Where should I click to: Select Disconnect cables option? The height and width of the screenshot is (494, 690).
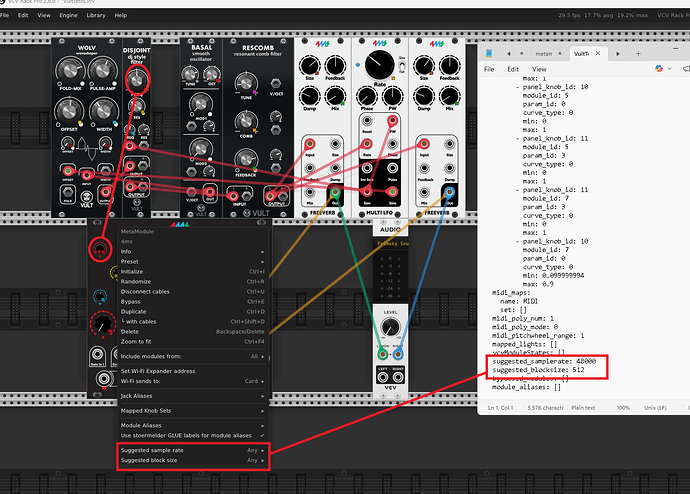point(193,292)
